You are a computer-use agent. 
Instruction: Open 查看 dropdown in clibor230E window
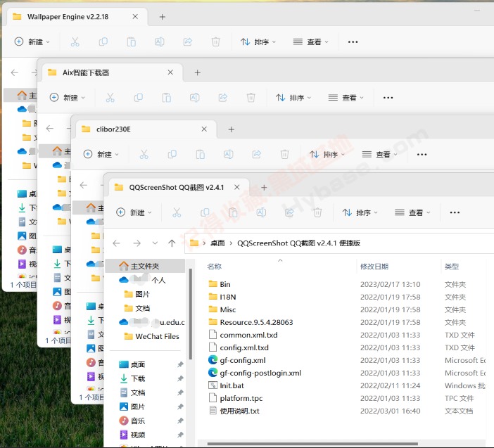click(379, 155)
